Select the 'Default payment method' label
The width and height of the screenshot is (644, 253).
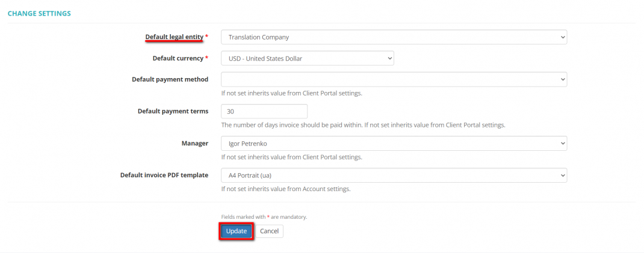(x=170, y=79)
